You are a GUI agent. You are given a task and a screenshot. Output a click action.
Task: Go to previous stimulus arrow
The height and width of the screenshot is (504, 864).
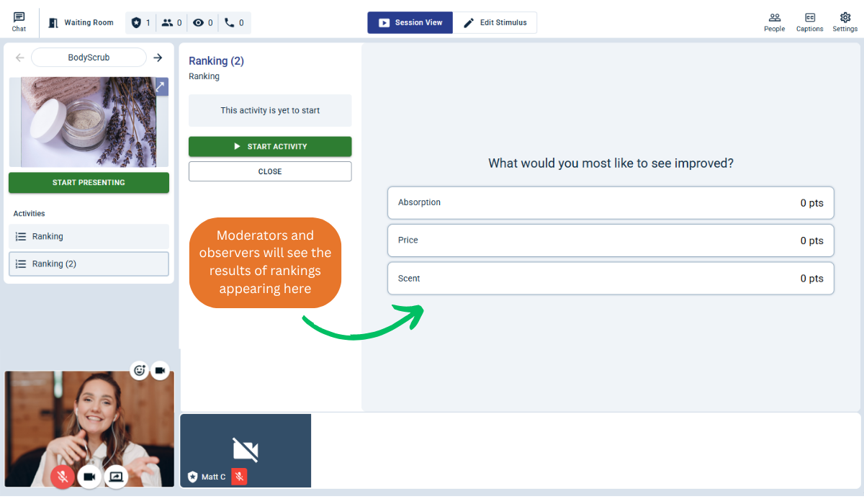coord(19,58)
